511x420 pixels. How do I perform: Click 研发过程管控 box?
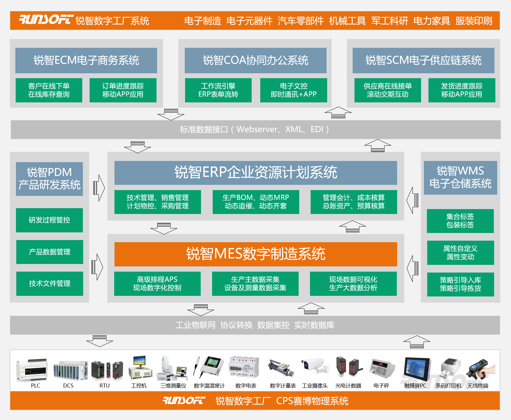tap(49, 220)
